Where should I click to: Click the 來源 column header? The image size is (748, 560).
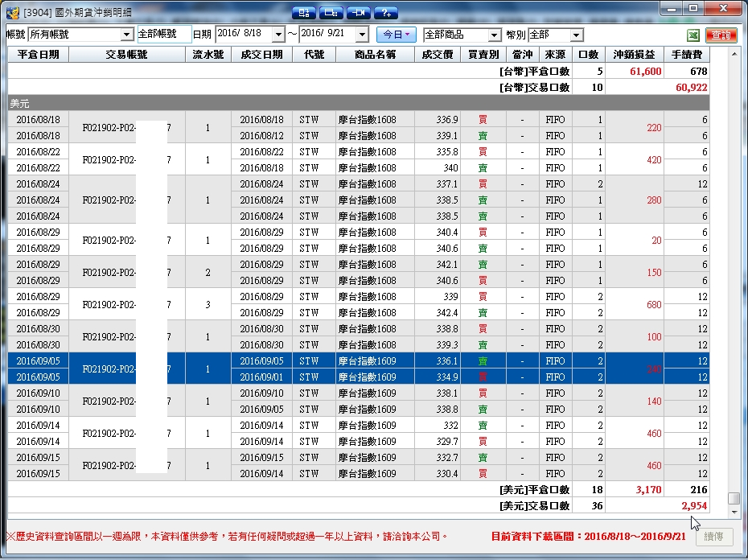click(x=556, y=55)
